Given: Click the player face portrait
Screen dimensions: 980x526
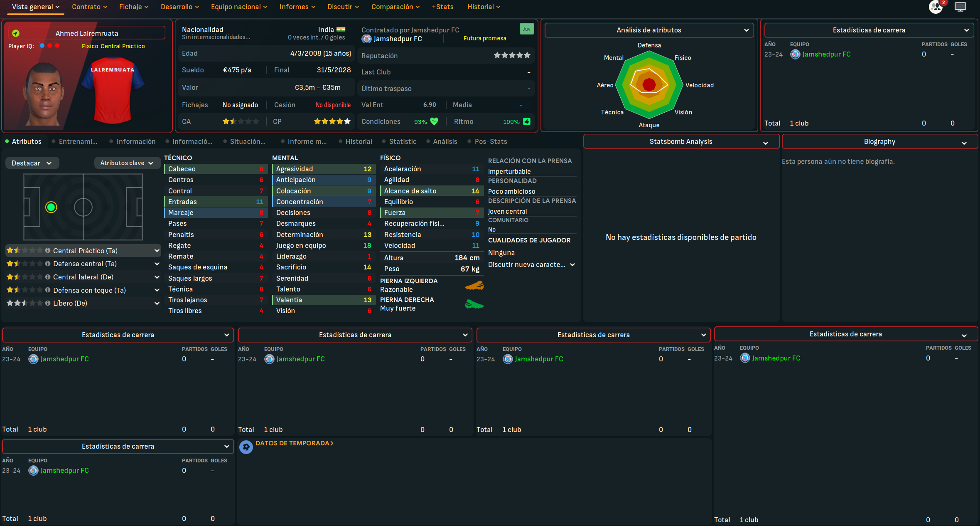Looking at the screenshot, I should (44, 94).
